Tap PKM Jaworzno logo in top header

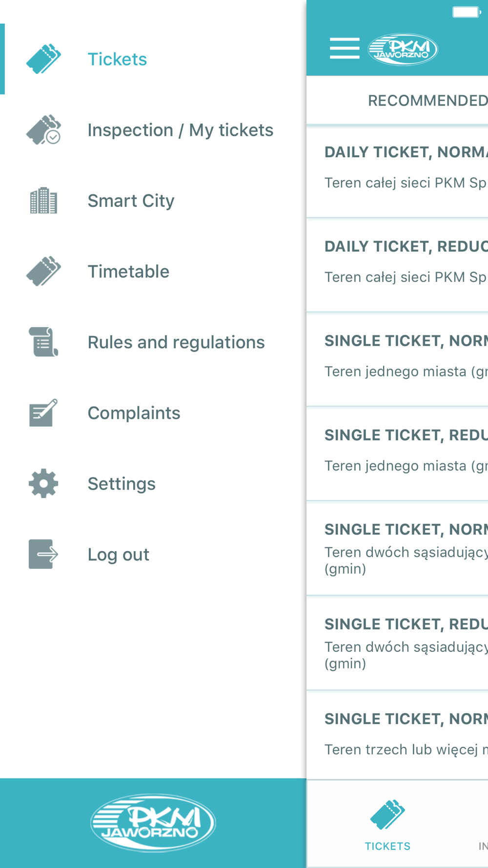pyautogui.click(x=403, y=49)
